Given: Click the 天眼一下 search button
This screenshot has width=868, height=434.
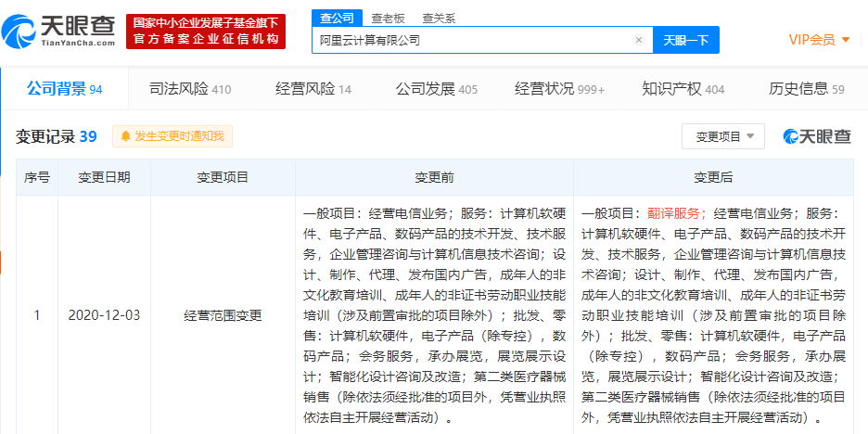Looking at the screenshot, I should coord(686,40).
